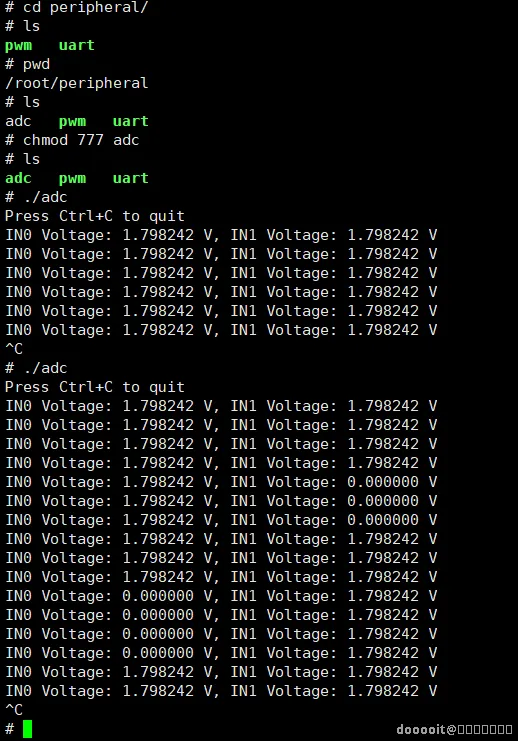518x741 pixels.
Task: Click the first IN0 '0.000000' voltage reading
Action: [158, 595]
